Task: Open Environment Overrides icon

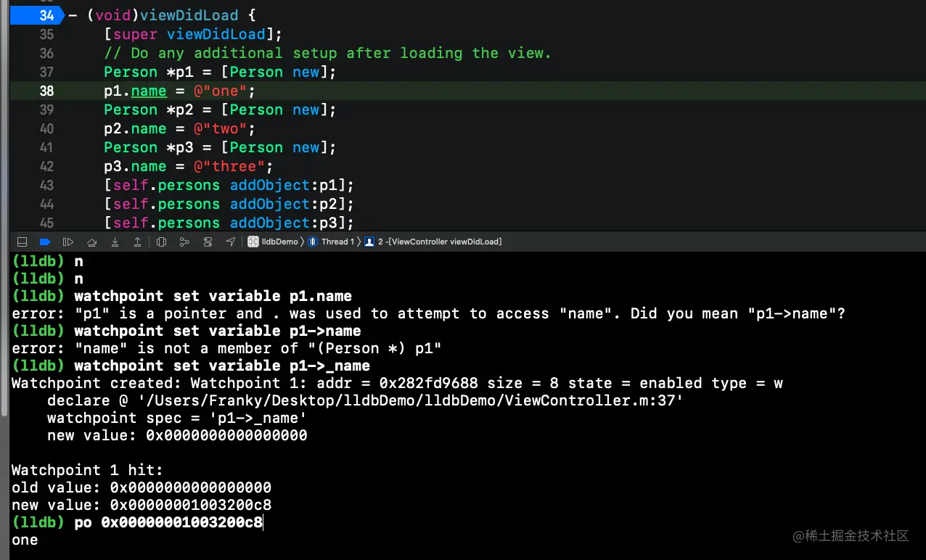Action: coord(208,242)
